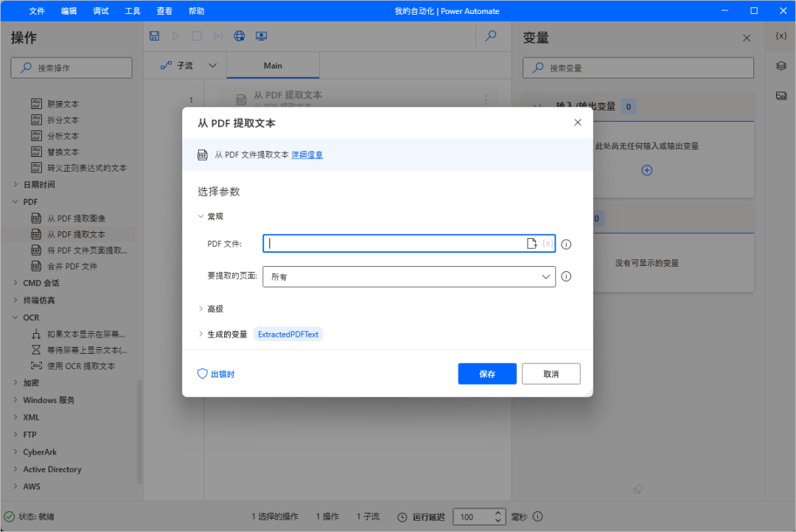Expand the Windows 服务 group
The width and height of the screenshot is (796, 532).
pyautogui.click(x=15, y=400)
